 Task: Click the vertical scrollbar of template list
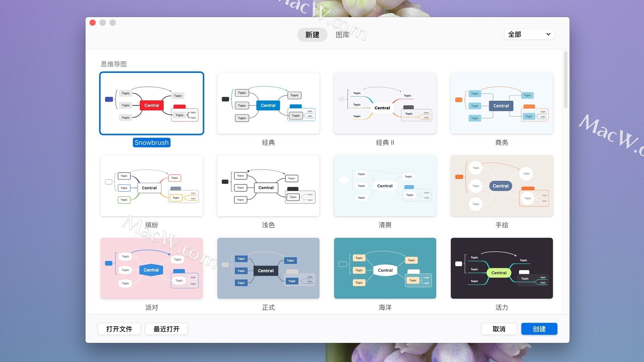(x=566, y=80)
